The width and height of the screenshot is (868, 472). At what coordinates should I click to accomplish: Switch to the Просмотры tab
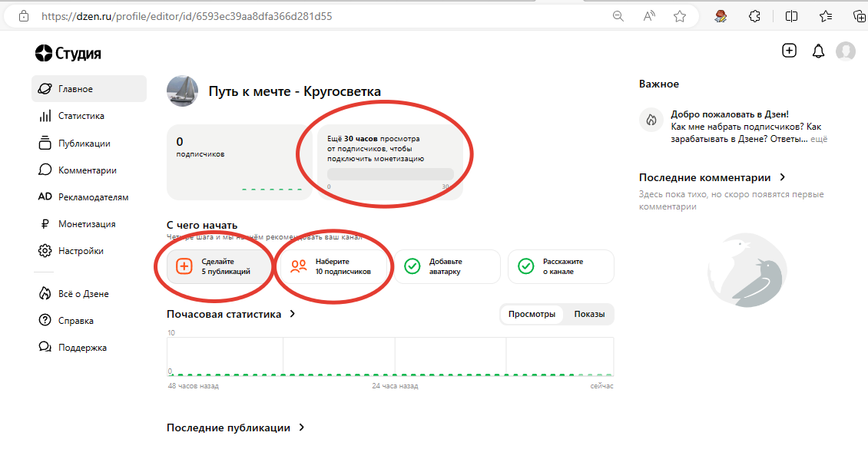pos(532,314)
